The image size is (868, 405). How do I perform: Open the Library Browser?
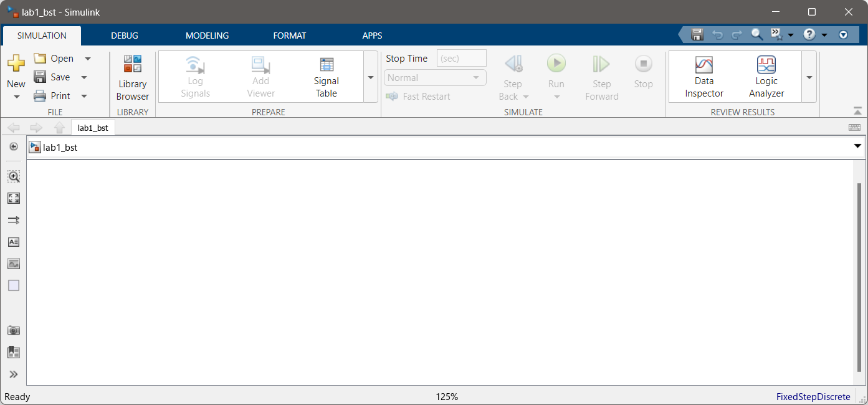tap(133, 77)
